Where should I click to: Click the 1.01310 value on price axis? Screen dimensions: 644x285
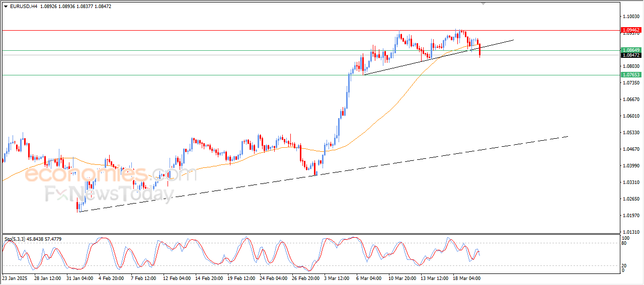tap(631, 232)
